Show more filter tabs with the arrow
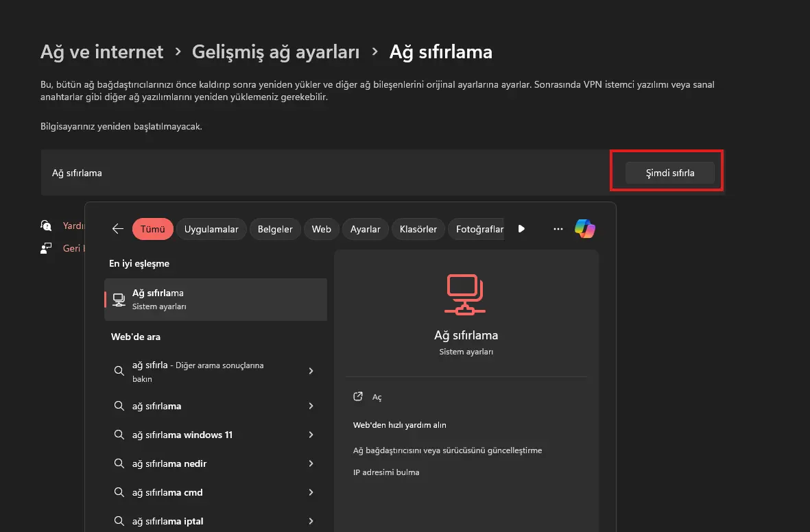 click(x=521, y=229)
